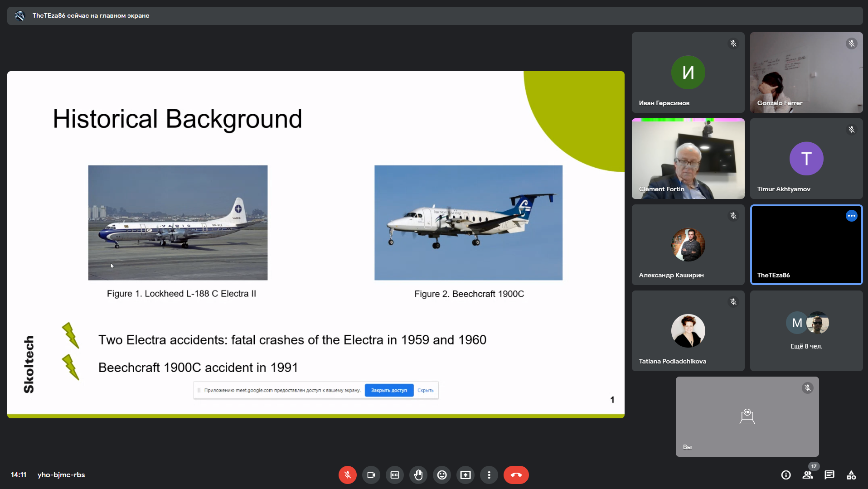Click 'Скрыть' hide link
Image resolution: width=868 pixels, height=489 pixels.
425,390
